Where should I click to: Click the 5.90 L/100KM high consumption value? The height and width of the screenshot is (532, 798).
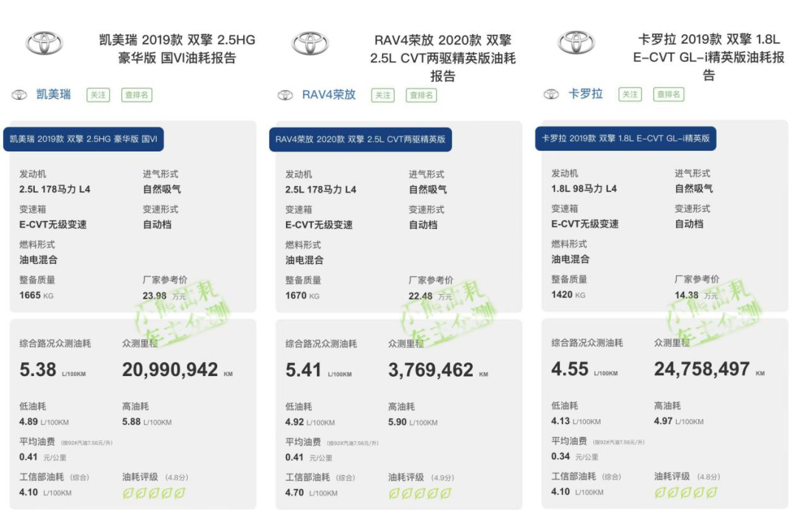point(413,423)
